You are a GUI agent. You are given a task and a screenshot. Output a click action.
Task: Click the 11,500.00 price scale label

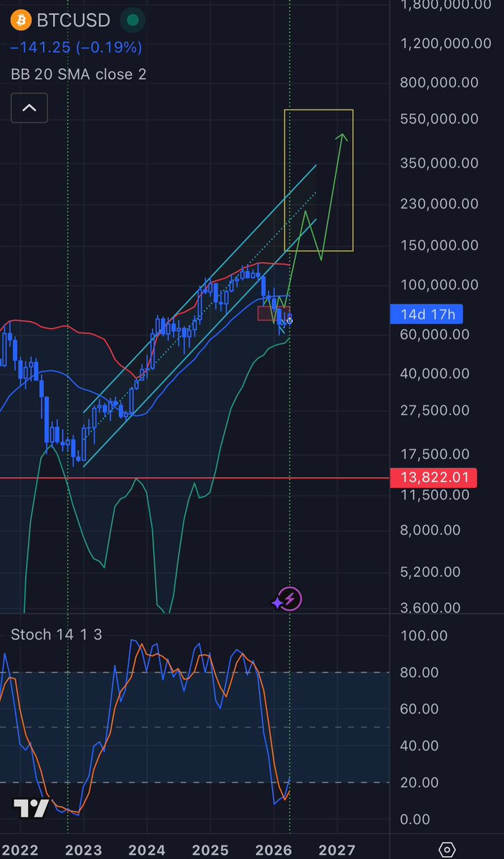435,494
